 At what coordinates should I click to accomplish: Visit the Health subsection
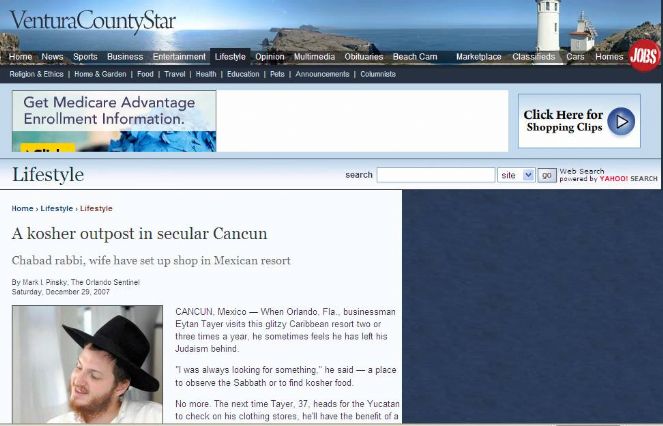coord(206,74)
